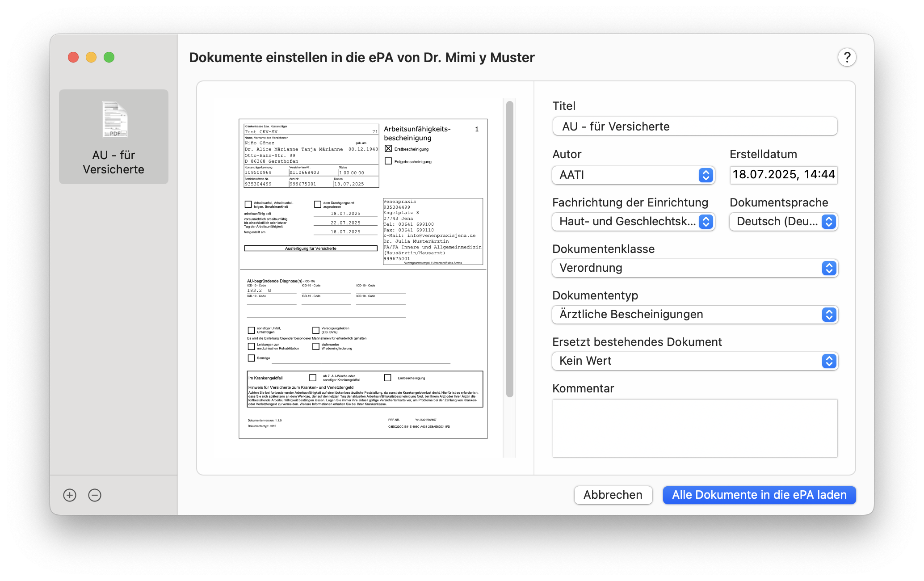
Task: Click the Endbescheinigung checkbox in preview
Action: tap(387, 378)
